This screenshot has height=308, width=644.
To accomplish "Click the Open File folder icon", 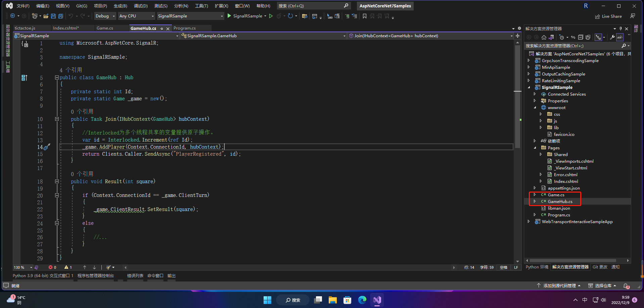I will point(46,16).
